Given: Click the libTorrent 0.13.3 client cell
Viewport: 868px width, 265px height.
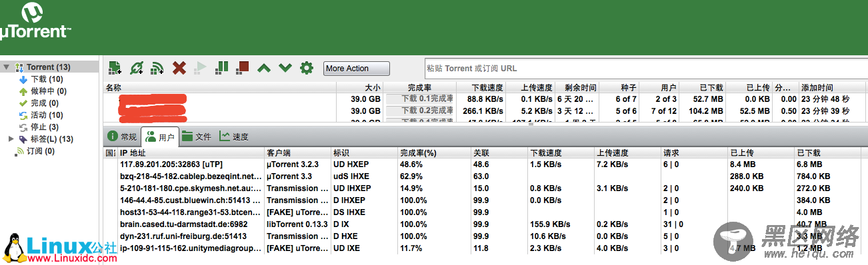Looking at the screenshot, I should [297, 224].
